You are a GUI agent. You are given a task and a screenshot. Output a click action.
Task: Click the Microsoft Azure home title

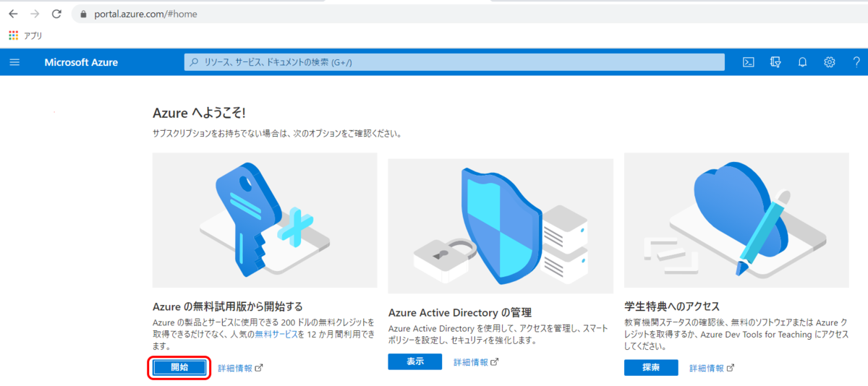(81, 62)
